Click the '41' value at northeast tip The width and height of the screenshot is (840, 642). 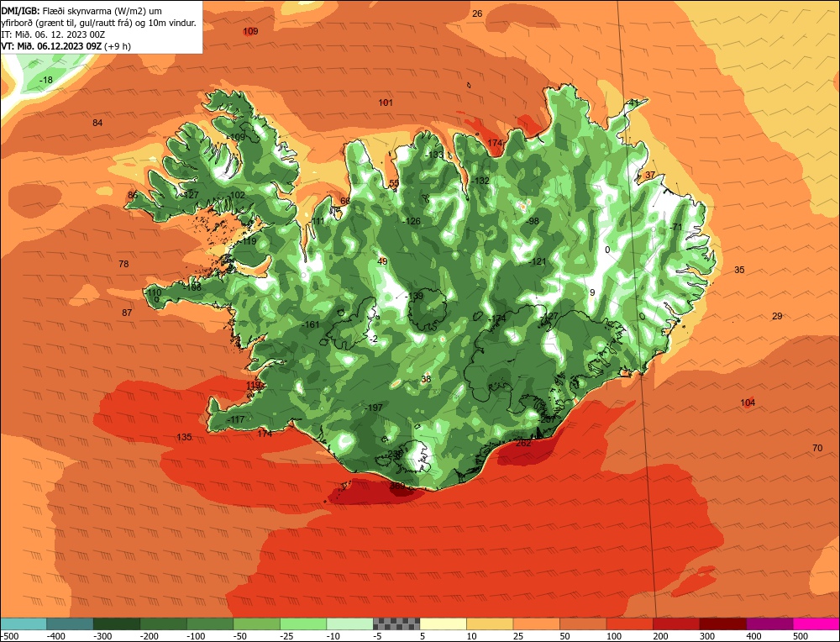click(633, 103)
